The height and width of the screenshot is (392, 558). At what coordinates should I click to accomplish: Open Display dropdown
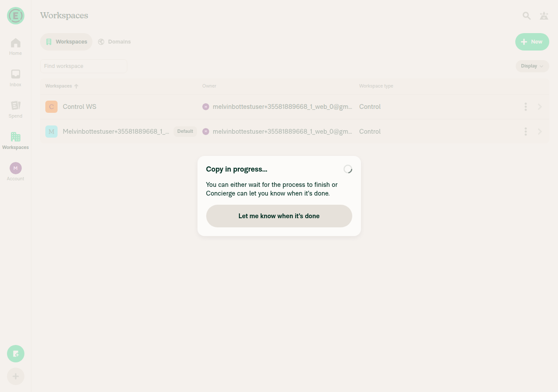coord(532,66)
